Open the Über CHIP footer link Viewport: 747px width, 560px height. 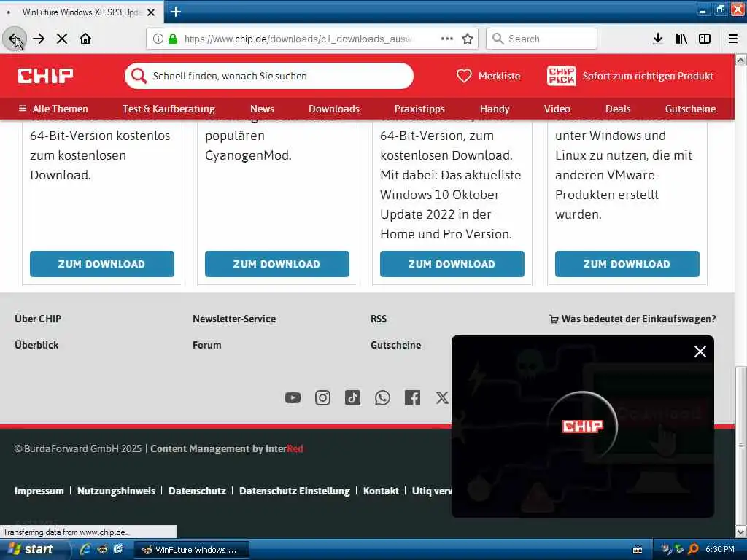[38, 319]
